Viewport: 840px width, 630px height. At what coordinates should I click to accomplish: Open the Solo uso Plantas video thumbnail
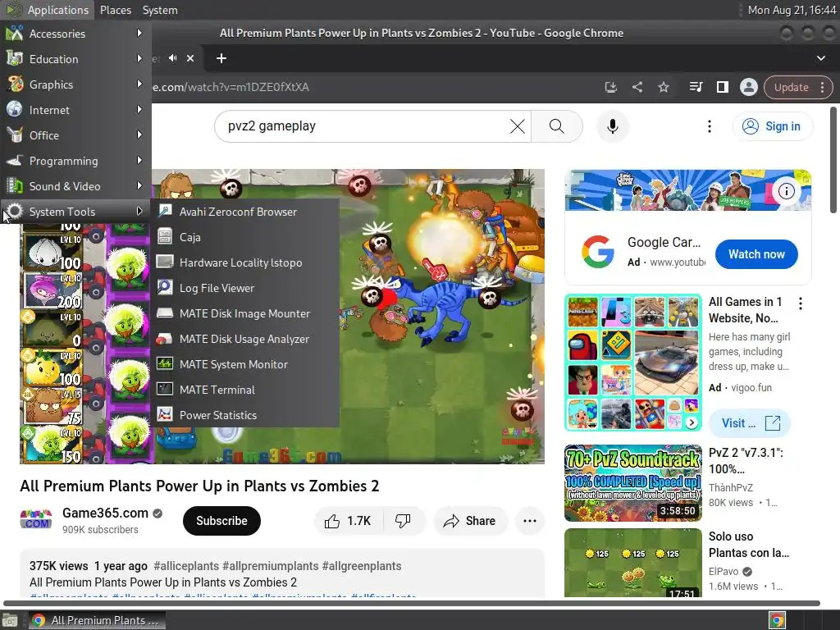(x=633, y=563)
